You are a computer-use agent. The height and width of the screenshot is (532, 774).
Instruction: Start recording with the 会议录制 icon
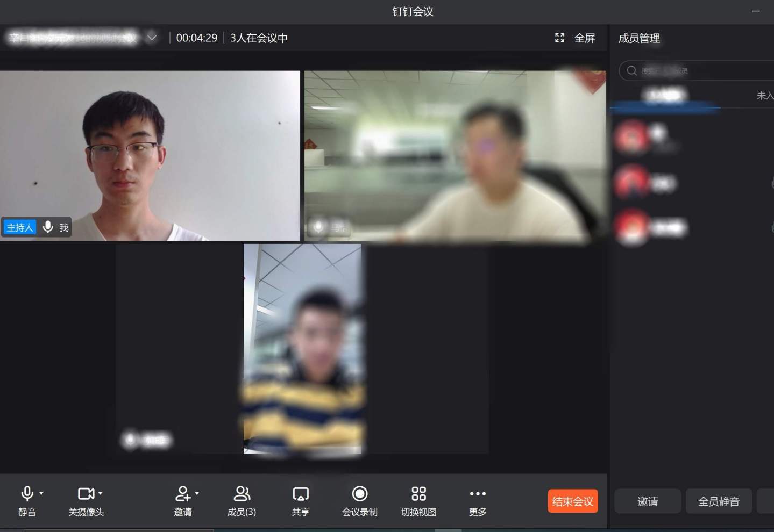coord(359,494)
